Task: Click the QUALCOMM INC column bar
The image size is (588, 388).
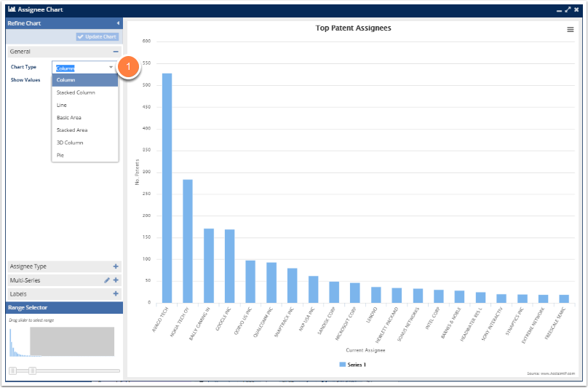Action: click(271, 282)
